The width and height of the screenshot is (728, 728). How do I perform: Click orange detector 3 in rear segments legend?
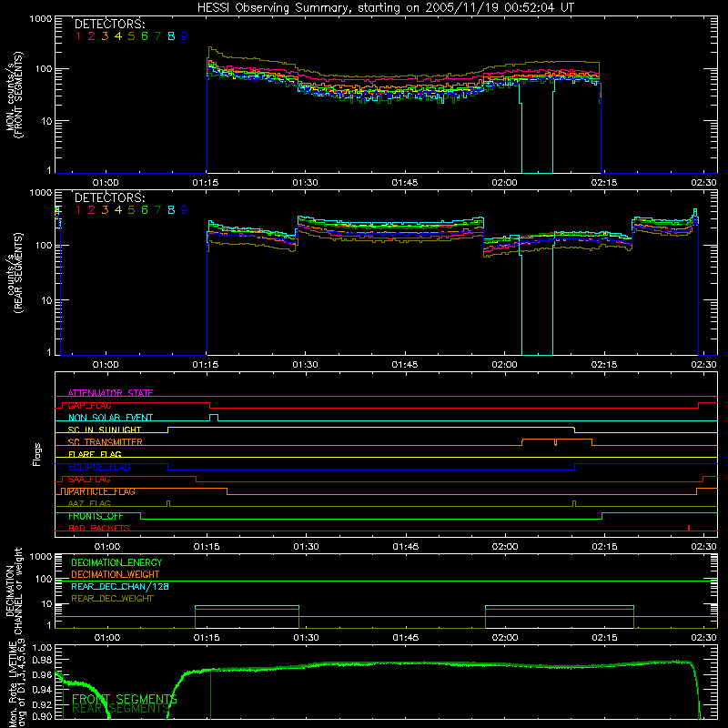click(105, 210)
